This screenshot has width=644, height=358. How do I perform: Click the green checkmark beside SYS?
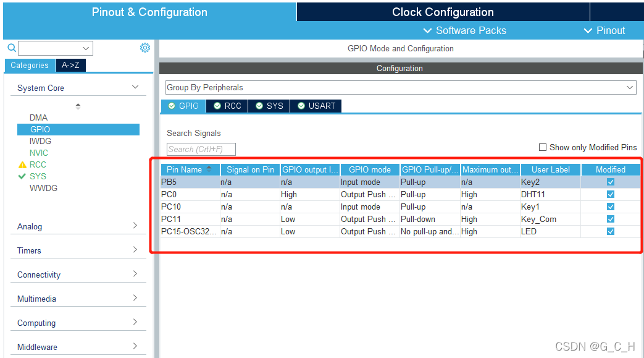pyautogui.click(x=22, y=176)
